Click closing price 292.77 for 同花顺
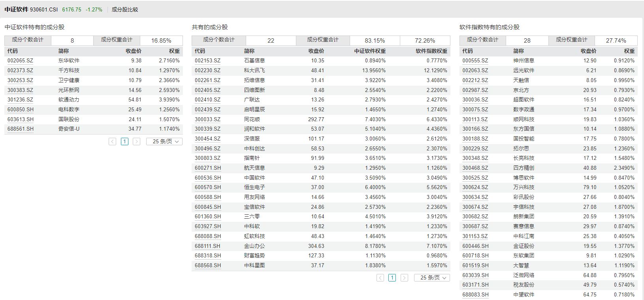644x300 pixels. pyautogui.click(x=316, y=119)
